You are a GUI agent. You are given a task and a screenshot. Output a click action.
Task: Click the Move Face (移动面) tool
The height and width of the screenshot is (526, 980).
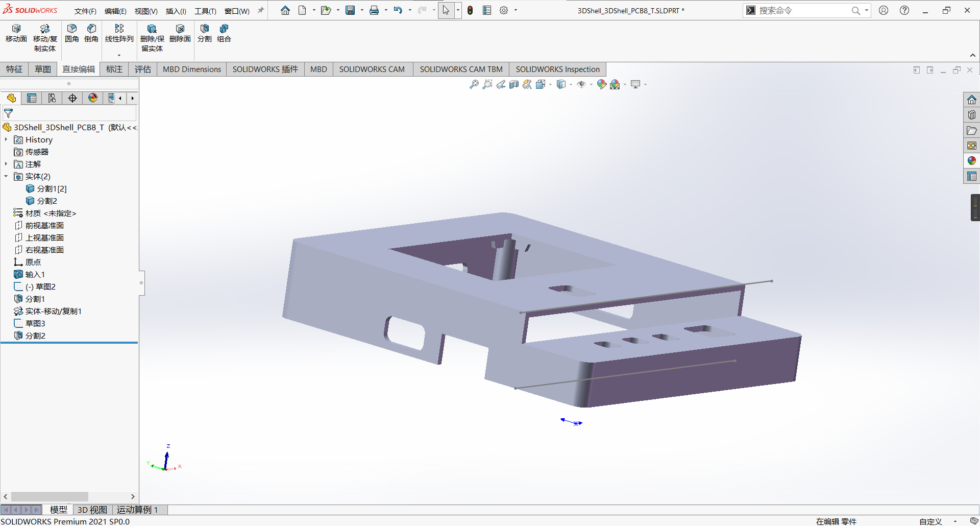(x=16, y=33)
